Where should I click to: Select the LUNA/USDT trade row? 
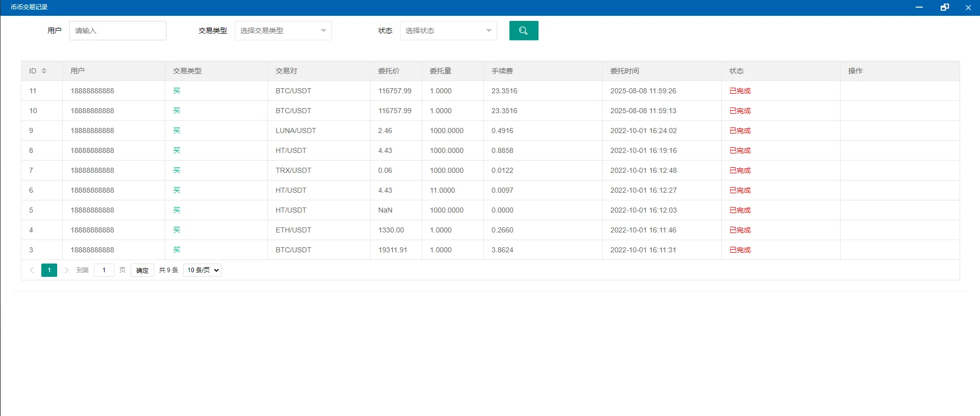pyautogui.click(x=296, y=131)
